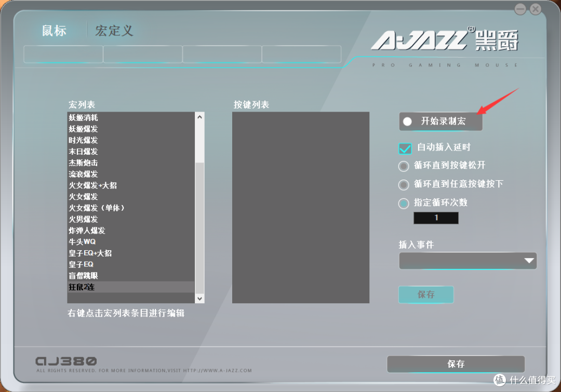Click 开始录制宏 to start recording
Screen dimensions: 561x392
(x=440, y=121)
